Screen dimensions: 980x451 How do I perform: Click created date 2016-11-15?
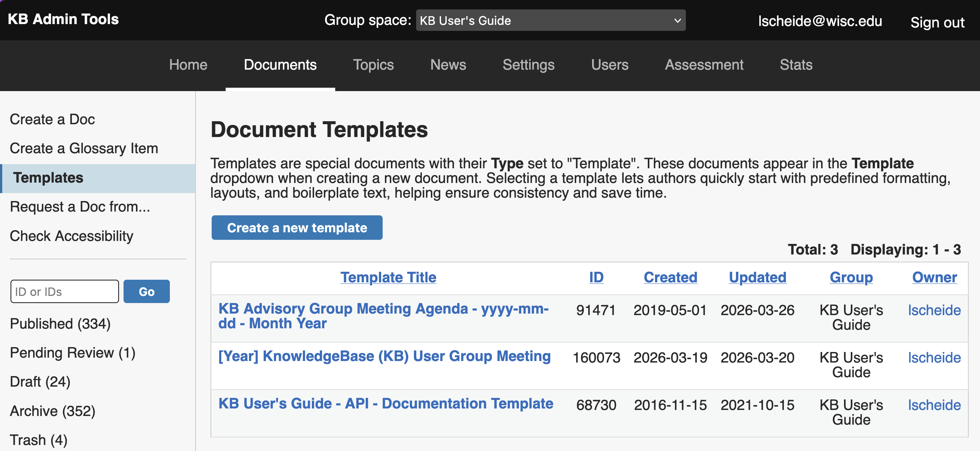[670, 405]
